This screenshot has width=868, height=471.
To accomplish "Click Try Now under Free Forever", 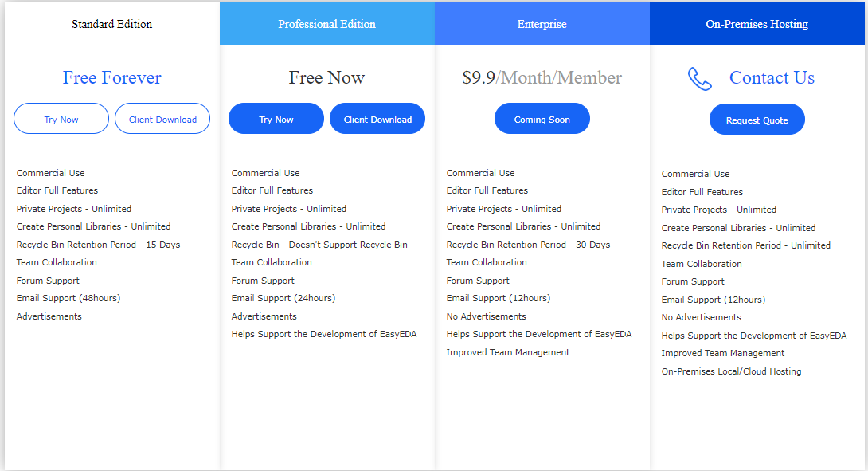I will (61, 119).
